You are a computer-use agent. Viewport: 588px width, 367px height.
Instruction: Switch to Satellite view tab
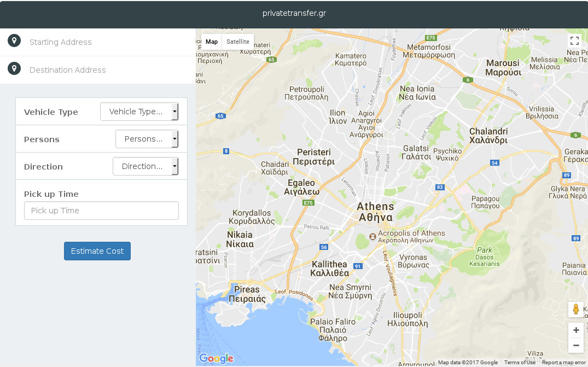pyautogui.click(x=238, y=42)
